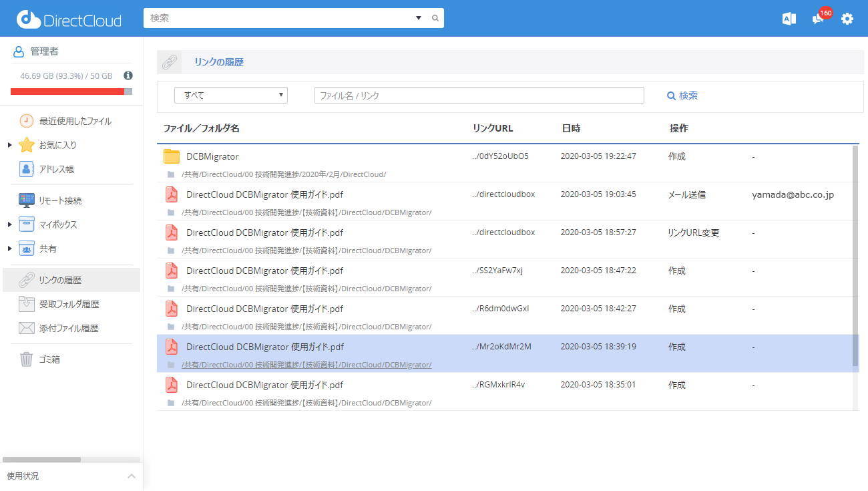Click link URL ../0dY52oUbO5
Viewport: 868px width, 491px height.
[500, 156]
